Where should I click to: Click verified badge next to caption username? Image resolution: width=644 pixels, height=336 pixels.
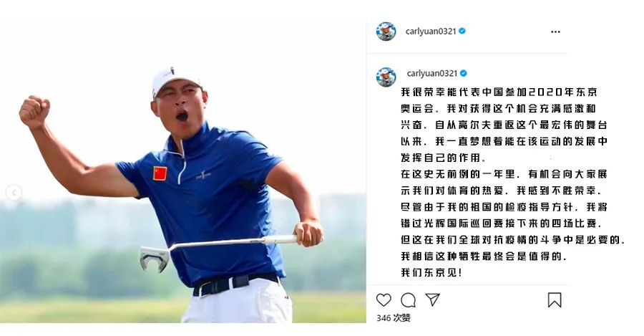(463, 73)
